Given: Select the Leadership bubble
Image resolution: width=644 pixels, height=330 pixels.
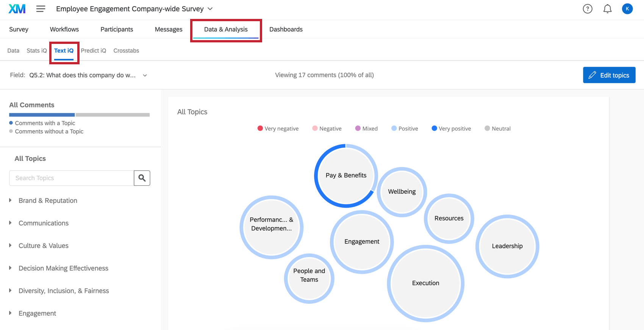Looking at the screenshot, I should 507,246.
